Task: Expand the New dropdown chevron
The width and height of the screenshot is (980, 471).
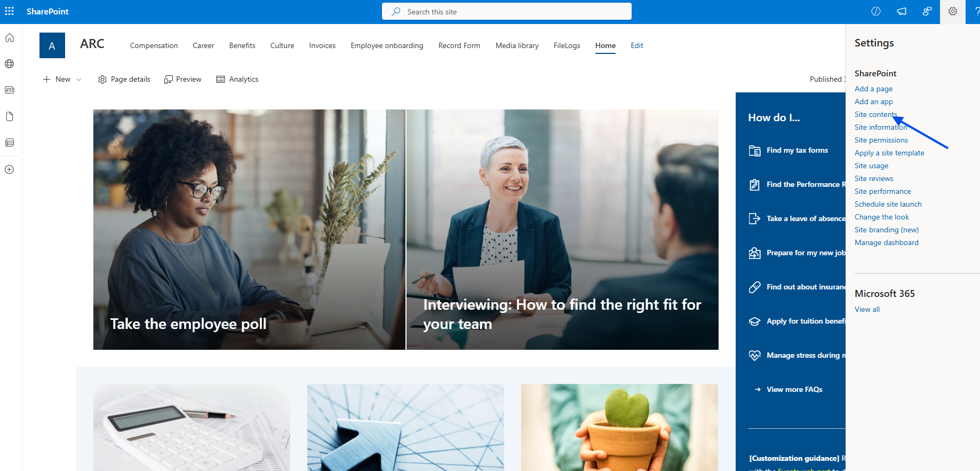Action: [79, 80]
